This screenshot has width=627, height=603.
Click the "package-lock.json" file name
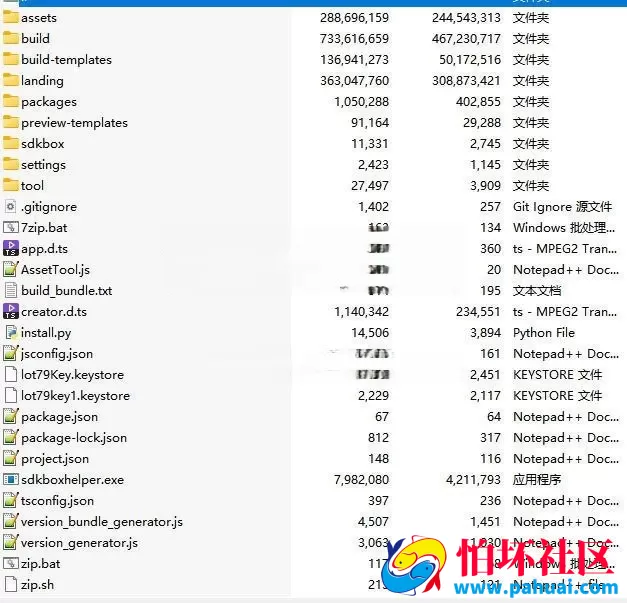[74, 438]
